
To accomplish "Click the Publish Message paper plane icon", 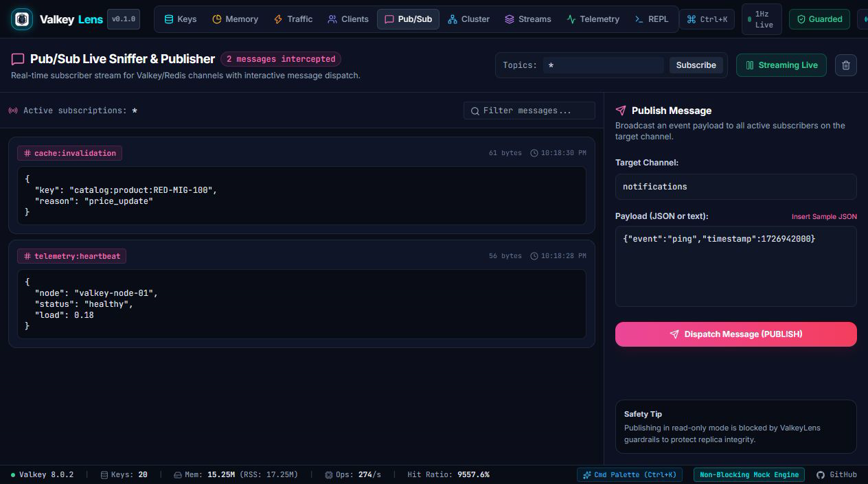I will (x=621, y=111).
